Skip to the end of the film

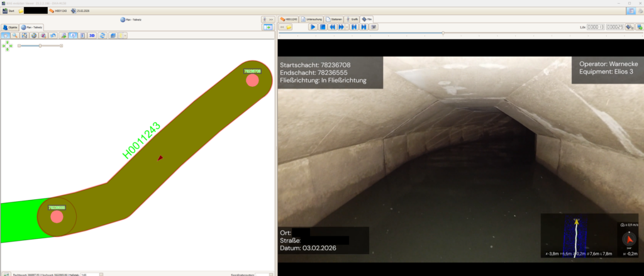364,27
